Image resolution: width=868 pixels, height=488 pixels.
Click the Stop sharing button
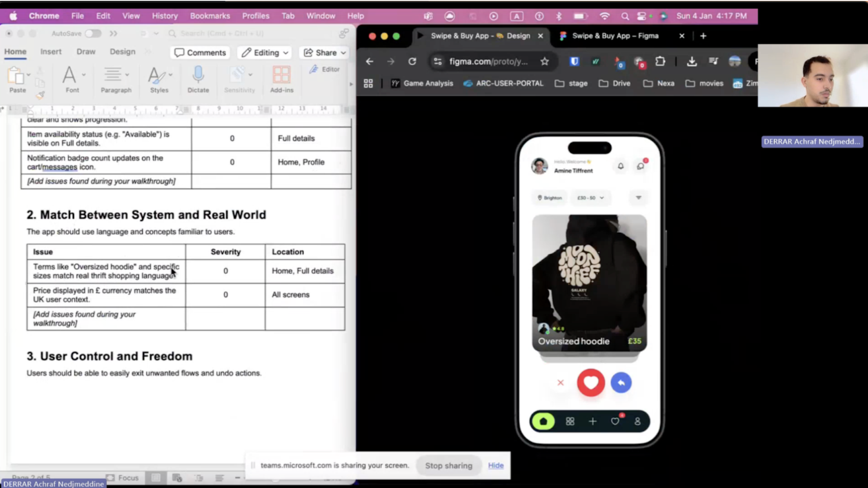(x=448, y=466)
